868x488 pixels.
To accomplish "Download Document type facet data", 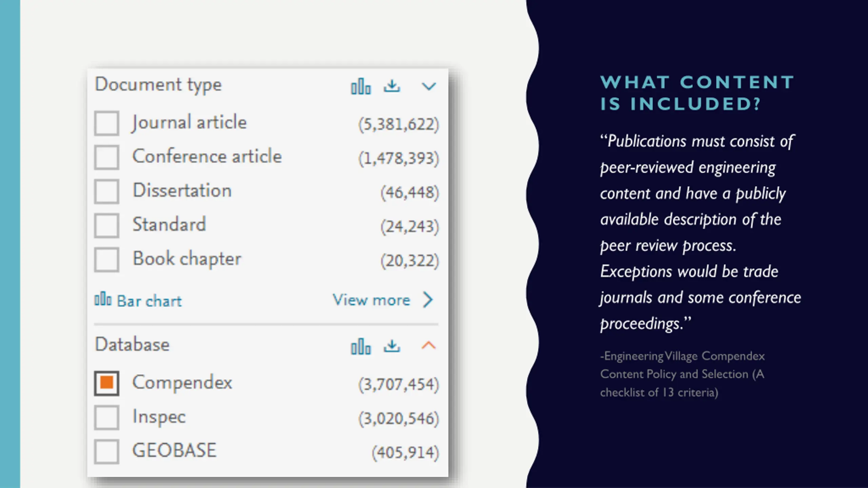I will coord(392,86).
